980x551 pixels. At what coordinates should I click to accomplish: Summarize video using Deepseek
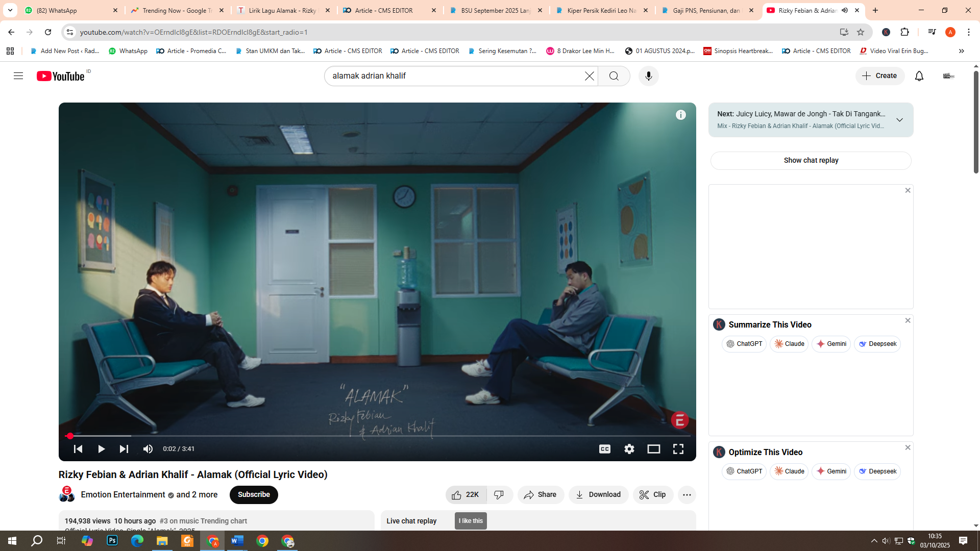877,344
